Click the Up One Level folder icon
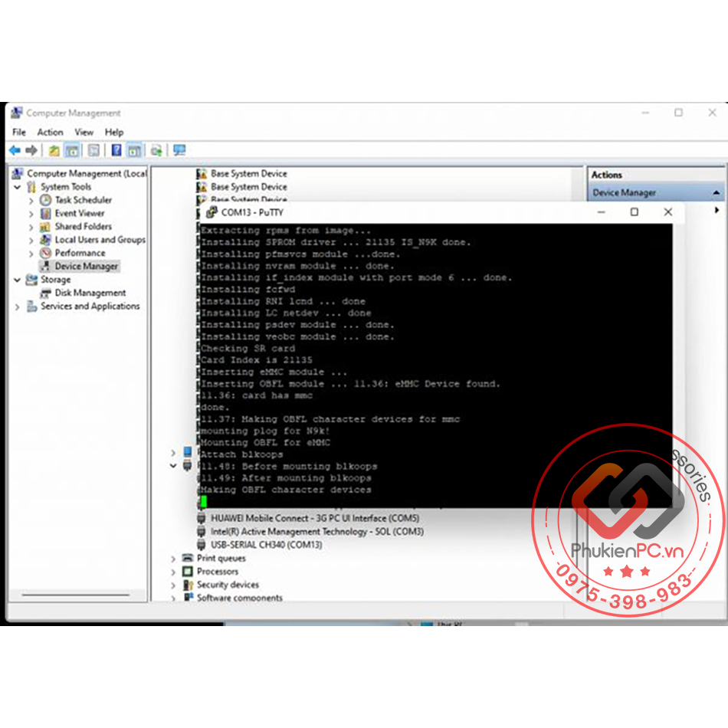Image resolution: width=728 pixels, height=728 pixels. 54,150
